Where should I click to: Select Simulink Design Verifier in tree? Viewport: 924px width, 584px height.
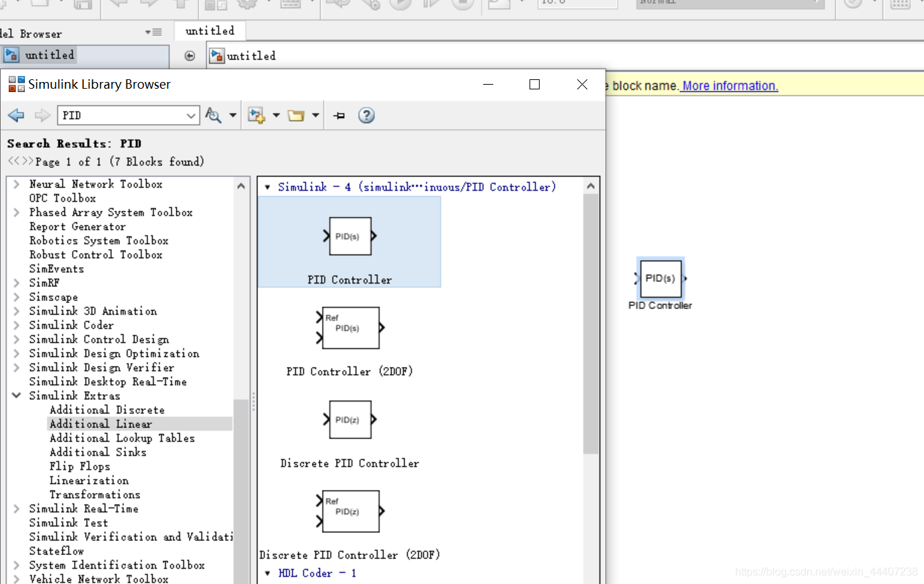[101, 368]
